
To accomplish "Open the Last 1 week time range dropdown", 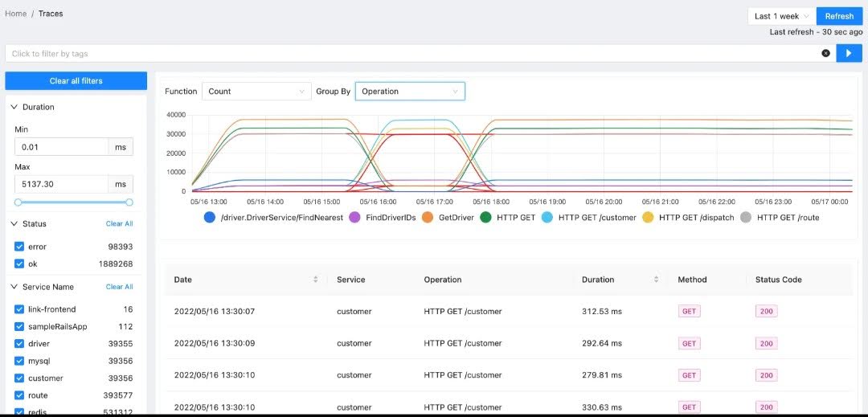I will (x=781, y=16).
